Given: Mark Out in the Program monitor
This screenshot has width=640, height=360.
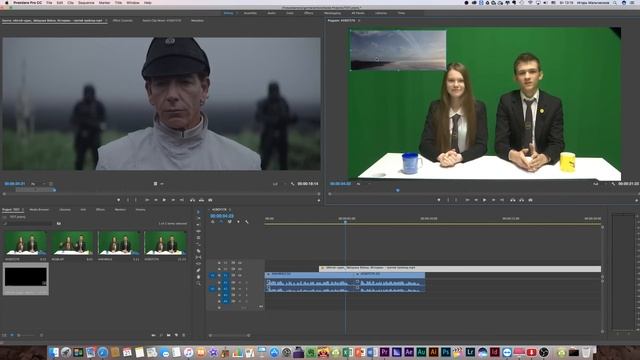Looking at the screenshot, I should tap(456, 200).
